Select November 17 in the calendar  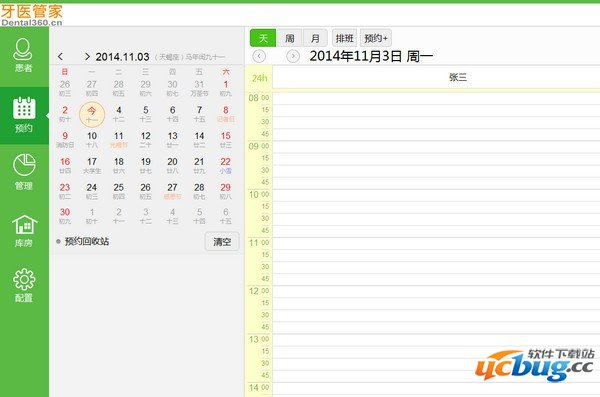92,165
